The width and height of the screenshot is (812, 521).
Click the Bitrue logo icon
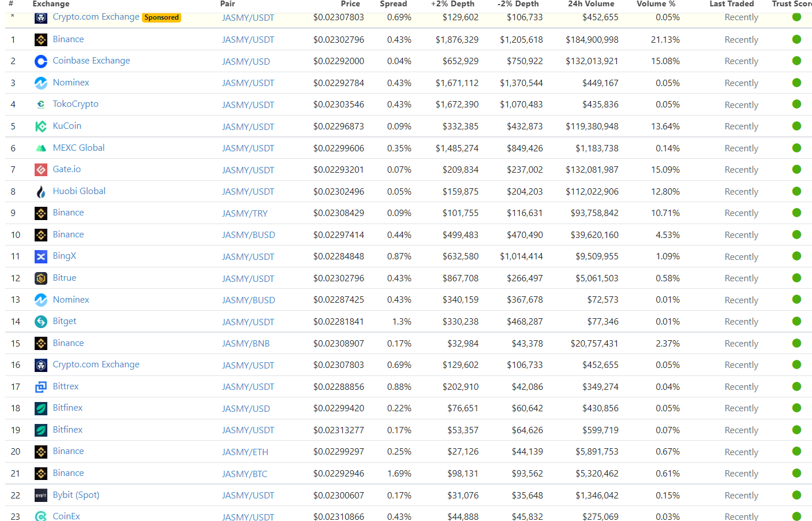tap(41, 278)
